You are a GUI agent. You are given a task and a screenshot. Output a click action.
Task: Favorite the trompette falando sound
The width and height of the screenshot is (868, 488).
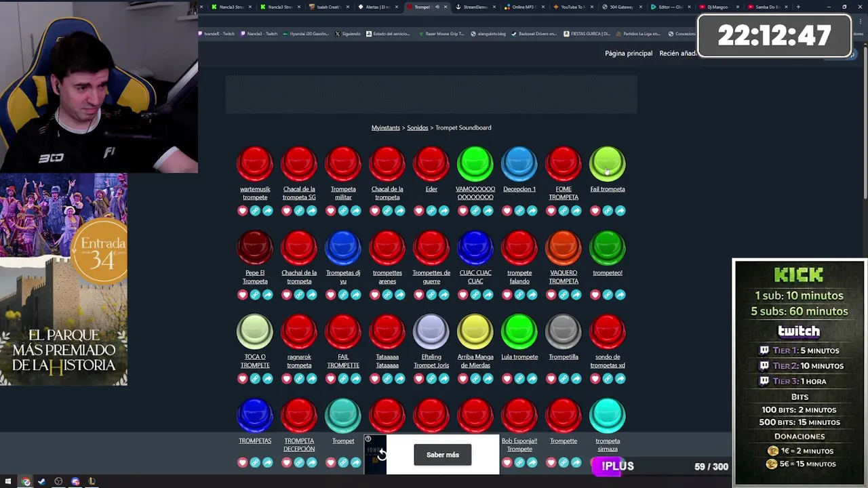pyautogui.click(x=507, y=295)
